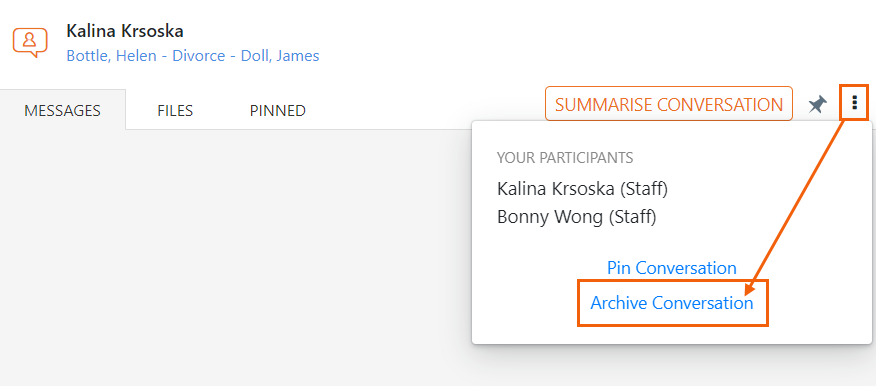Select participant Kalina Krsoska (Staff)
This screenshot has height=386, width=876.
(582, 189)
